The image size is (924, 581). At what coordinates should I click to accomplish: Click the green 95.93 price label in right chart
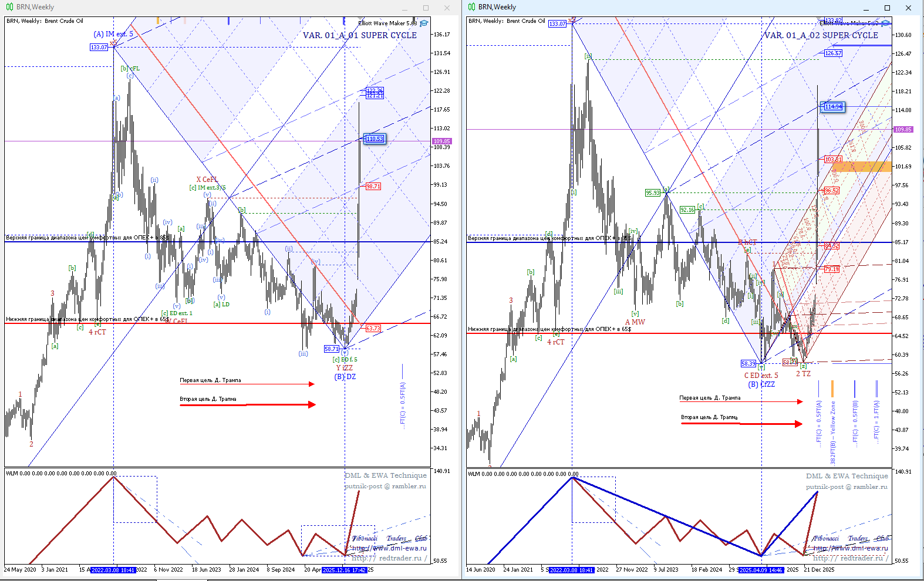coord(652,192)
